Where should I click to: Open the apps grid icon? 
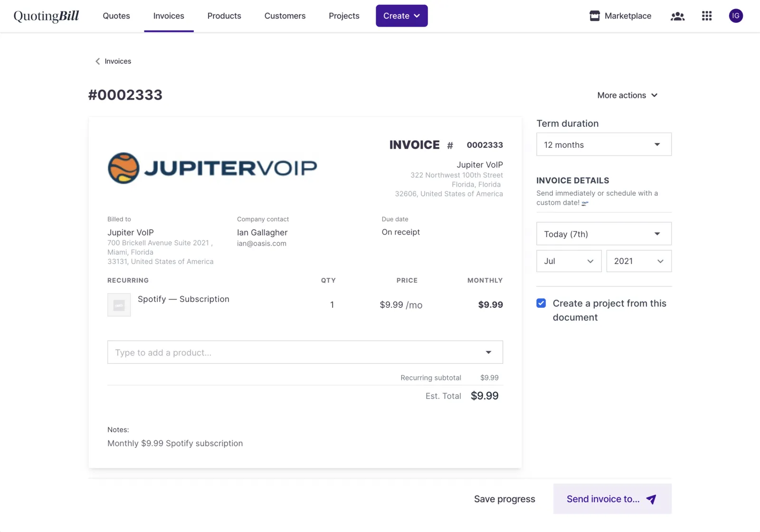[706, 16]
